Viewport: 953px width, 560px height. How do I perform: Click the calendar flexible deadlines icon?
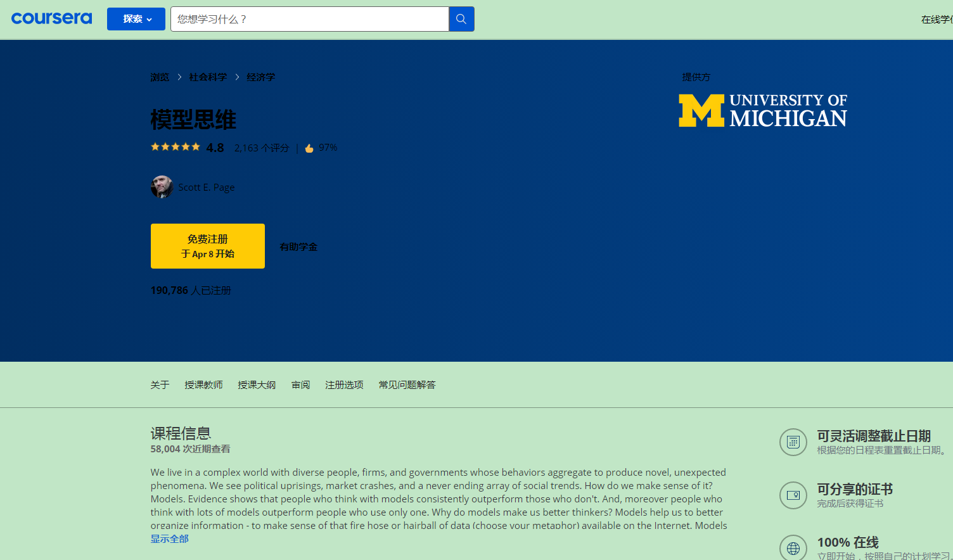tap(793, 442)
